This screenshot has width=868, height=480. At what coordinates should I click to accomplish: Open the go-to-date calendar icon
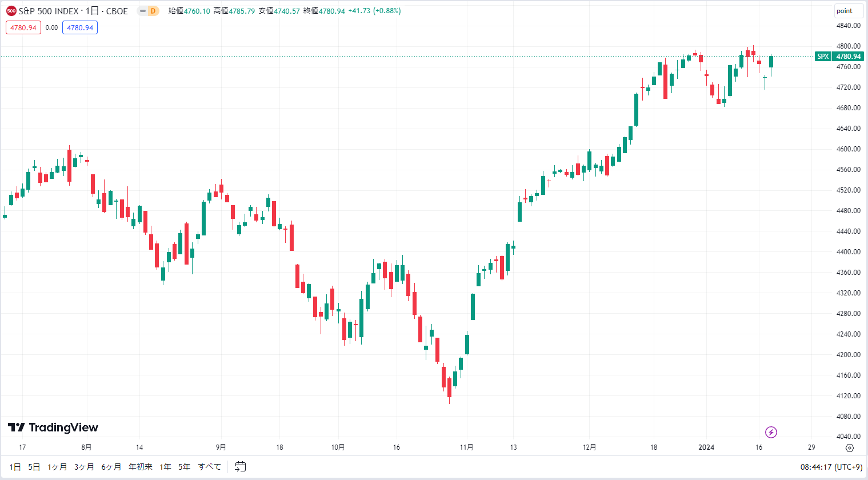tap(241, 467)
